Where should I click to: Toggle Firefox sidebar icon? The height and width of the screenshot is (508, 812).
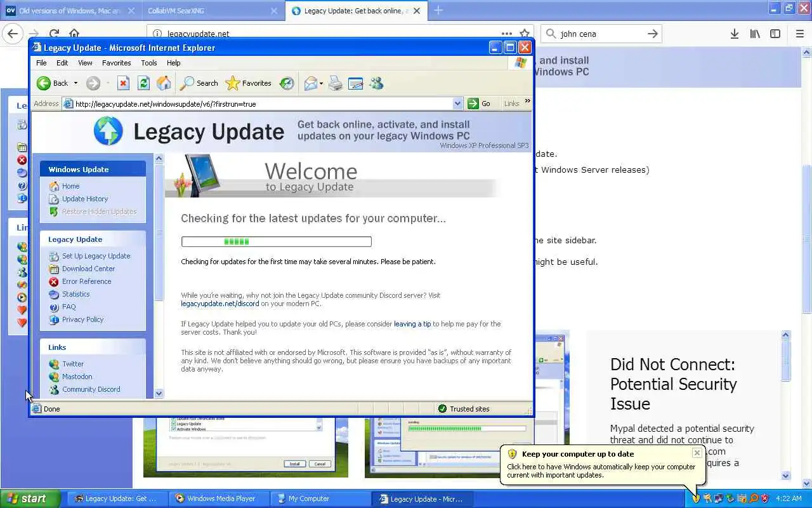[775, 34]
